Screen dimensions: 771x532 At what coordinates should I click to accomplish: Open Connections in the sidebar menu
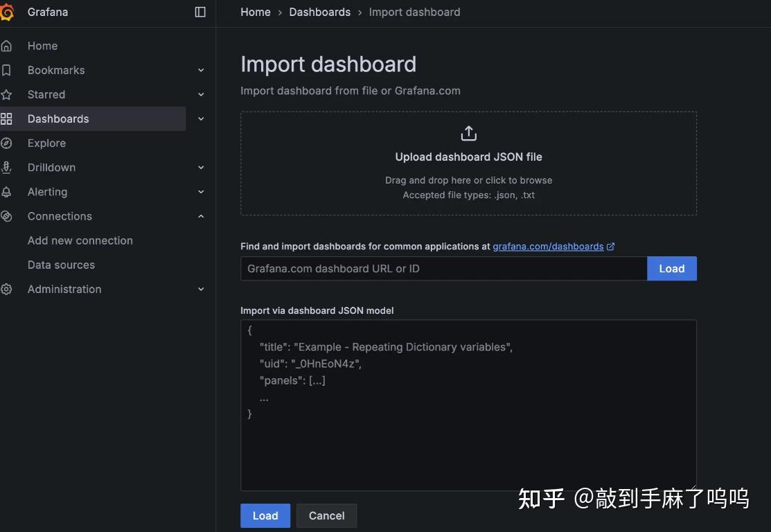click(x=60, y=216)
